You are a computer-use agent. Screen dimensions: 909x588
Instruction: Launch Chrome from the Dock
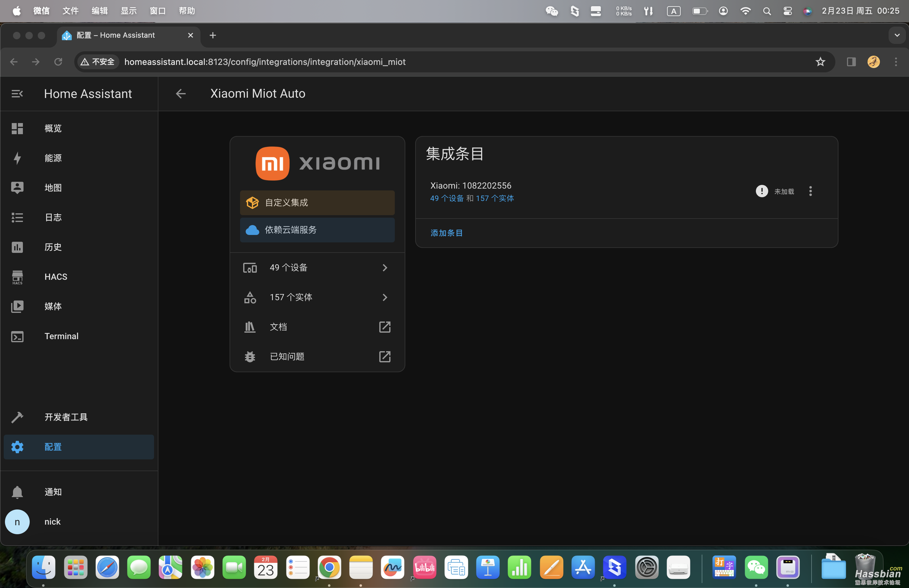[x=329, y=567]
